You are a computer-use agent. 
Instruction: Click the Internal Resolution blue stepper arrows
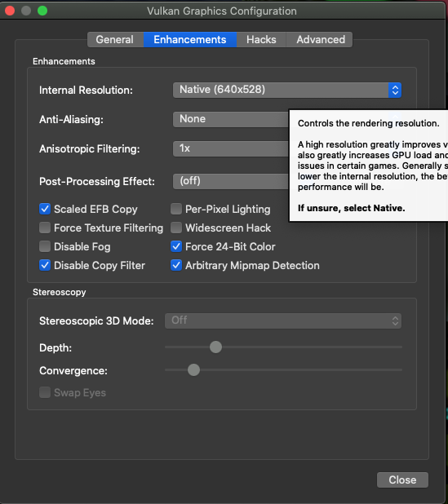click(395, 90)
